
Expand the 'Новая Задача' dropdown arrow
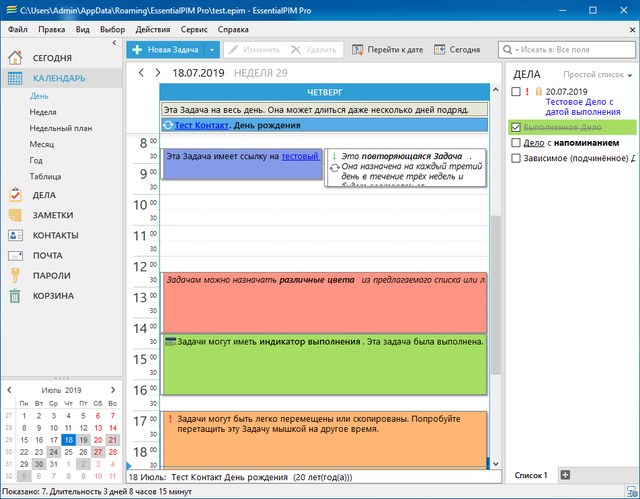pos(212,49)
